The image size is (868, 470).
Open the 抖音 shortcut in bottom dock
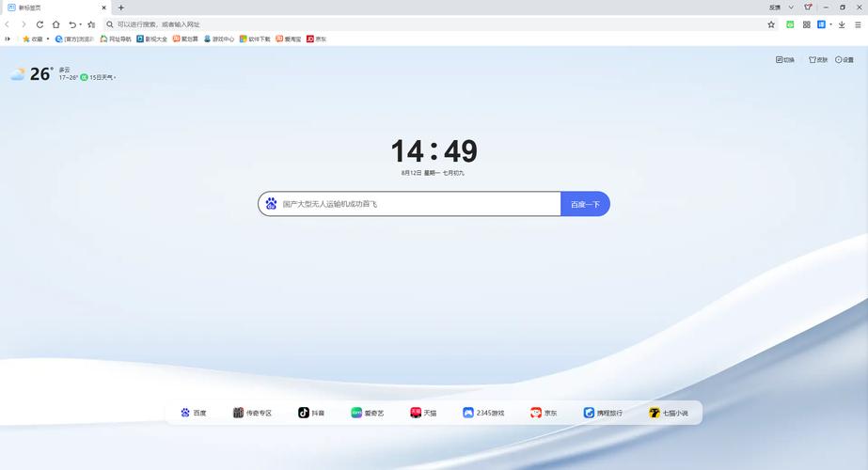coord(311,413)
